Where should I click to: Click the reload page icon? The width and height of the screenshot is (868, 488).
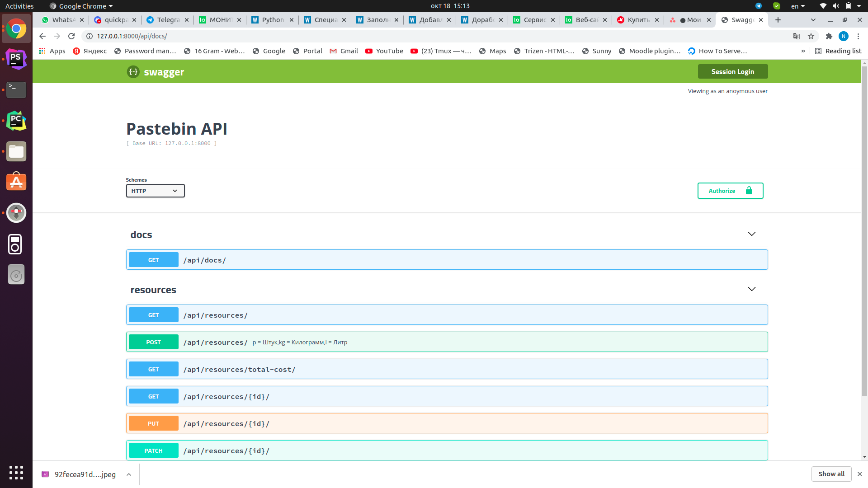[71, 36]
